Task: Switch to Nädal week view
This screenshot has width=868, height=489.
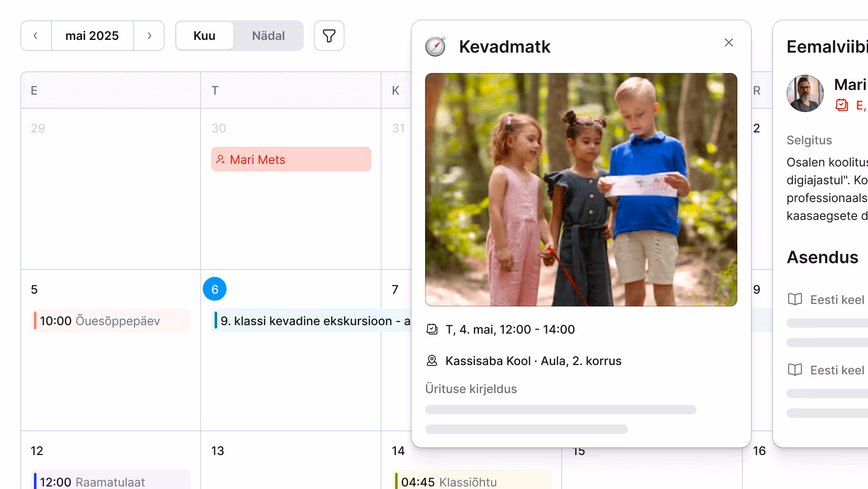Action: click(268, 36)
